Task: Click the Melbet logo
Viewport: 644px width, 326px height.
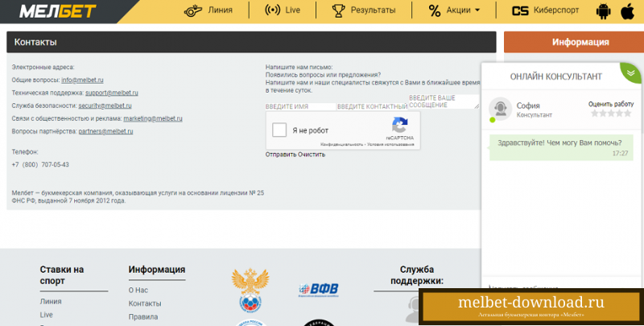Action: [57, 11]
